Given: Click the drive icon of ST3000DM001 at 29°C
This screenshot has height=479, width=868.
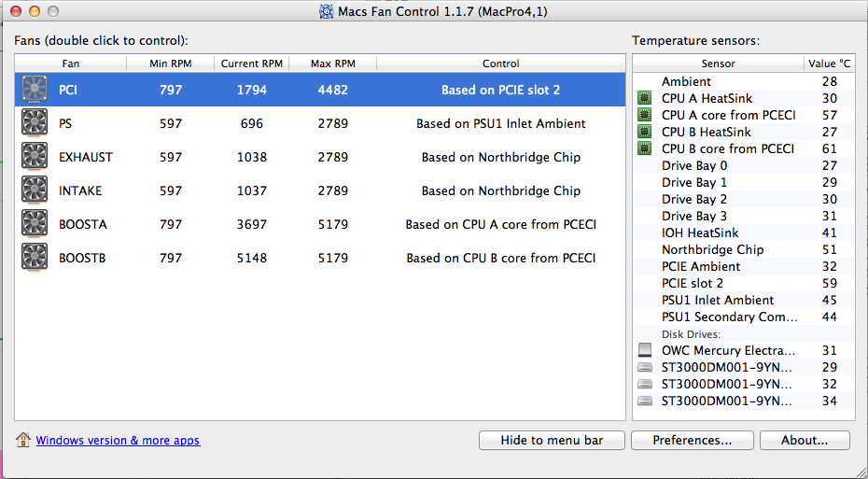Looking at the screenshot, I should click(x=644, y=367).
